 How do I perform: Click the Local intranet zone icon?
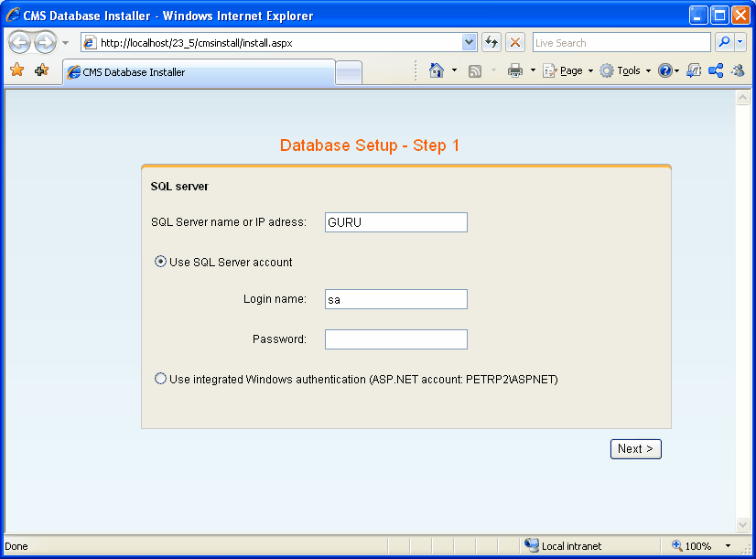pyautogui.click(x=531, y=545)
